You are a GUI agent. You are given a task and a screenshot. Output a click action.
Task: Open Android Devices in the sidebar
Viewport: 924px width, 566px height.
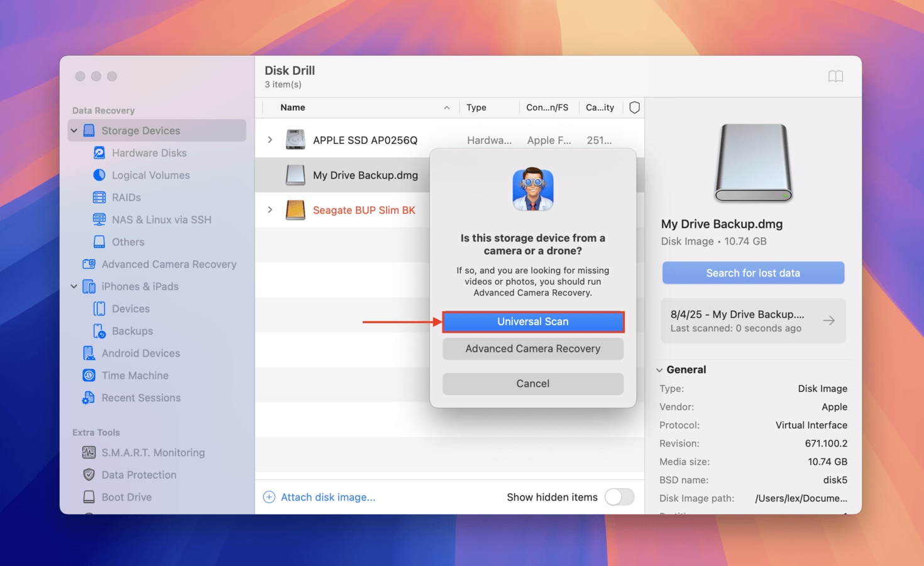click(141, 353)
